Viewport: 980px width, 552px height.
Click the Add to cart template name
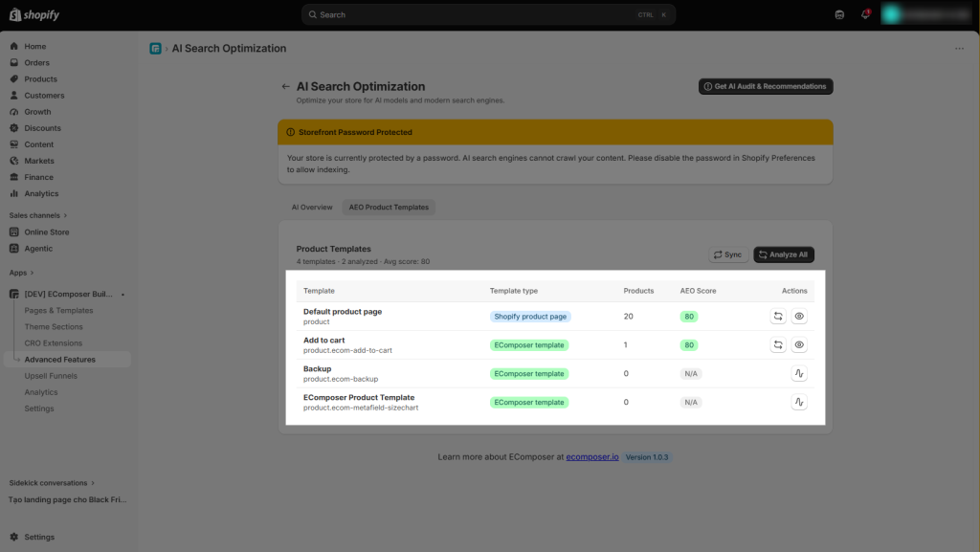323,341
